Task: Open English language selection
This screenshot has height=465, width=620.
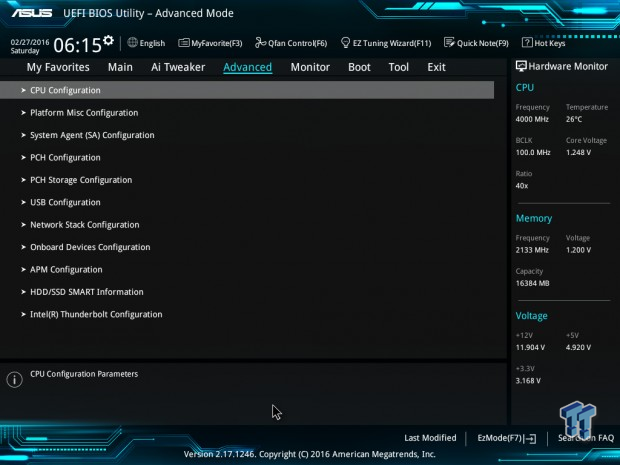Action: (146, 43)
